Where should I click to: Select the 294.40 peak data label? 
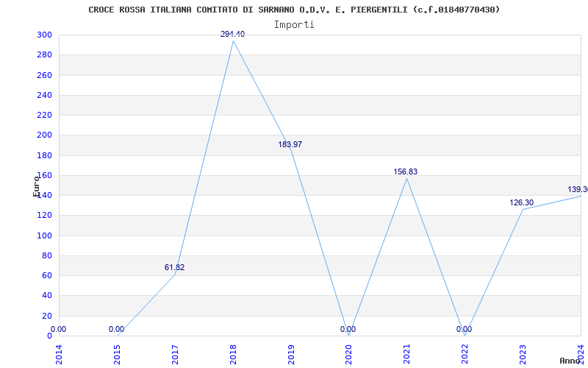(x=232, y=34)
